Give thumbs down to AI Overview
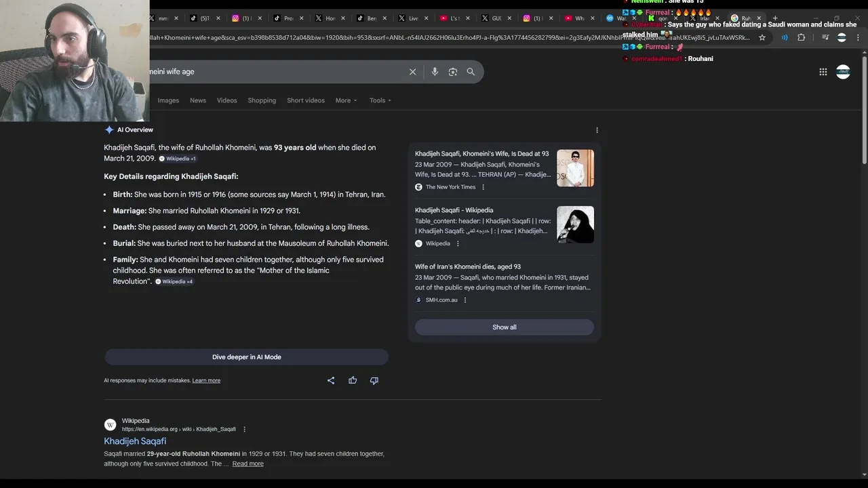The height and width of the screenshot is (488, 868). [x=374, y=381]
